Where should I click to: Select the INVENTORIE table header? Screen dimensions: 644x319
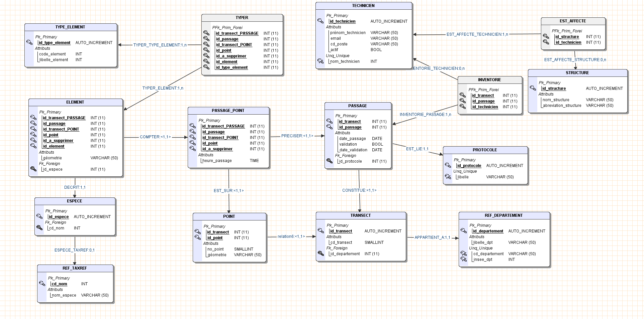point(490,80)
